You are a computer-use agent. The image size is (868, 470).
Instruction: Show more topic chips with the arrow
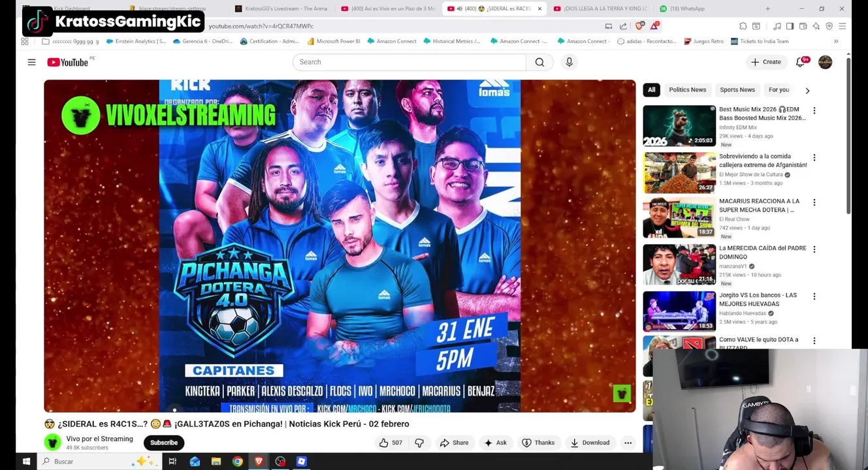click(x=807, y=91)
